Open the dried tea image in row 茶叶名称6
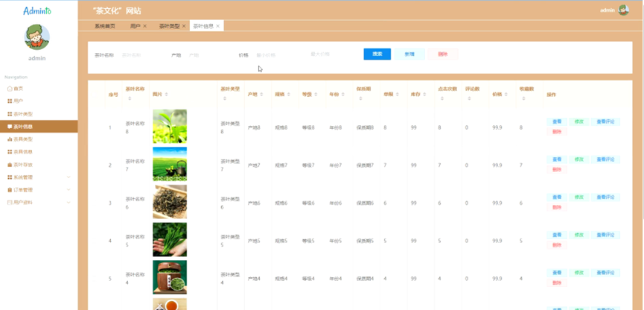644x310 pixels. click(170, 202)
